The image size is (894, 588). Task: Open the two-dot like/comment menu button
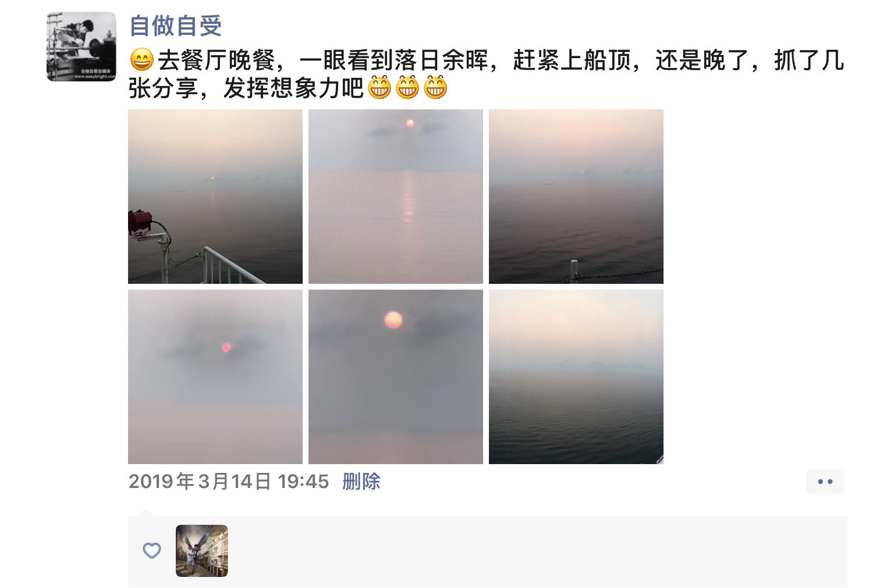(825, 482)
